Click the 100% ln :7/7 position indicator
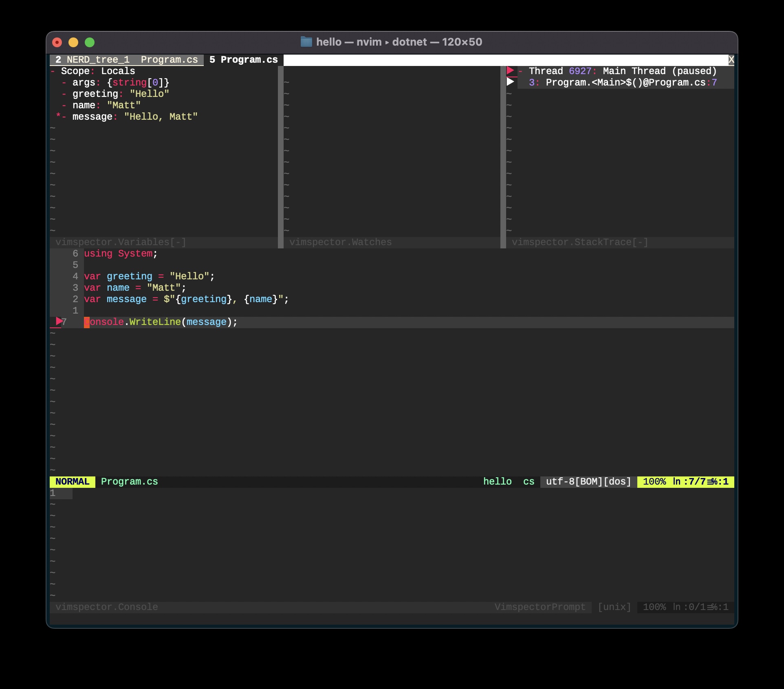 686,482
